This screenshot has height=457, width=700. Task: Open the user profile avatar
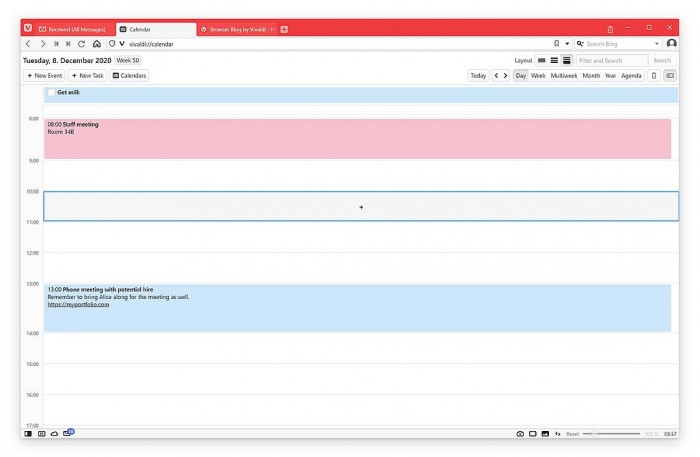click(x=671, y=43)
